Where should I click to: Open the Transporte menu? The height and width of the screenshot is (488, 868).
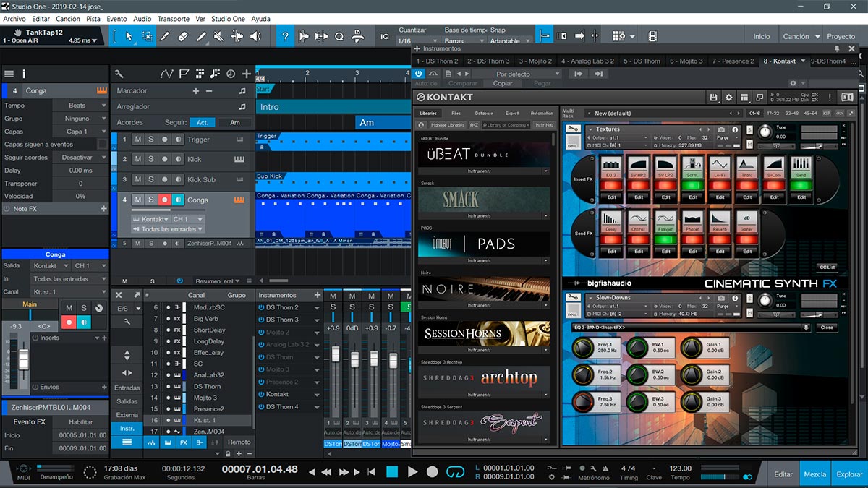[173, 19]
